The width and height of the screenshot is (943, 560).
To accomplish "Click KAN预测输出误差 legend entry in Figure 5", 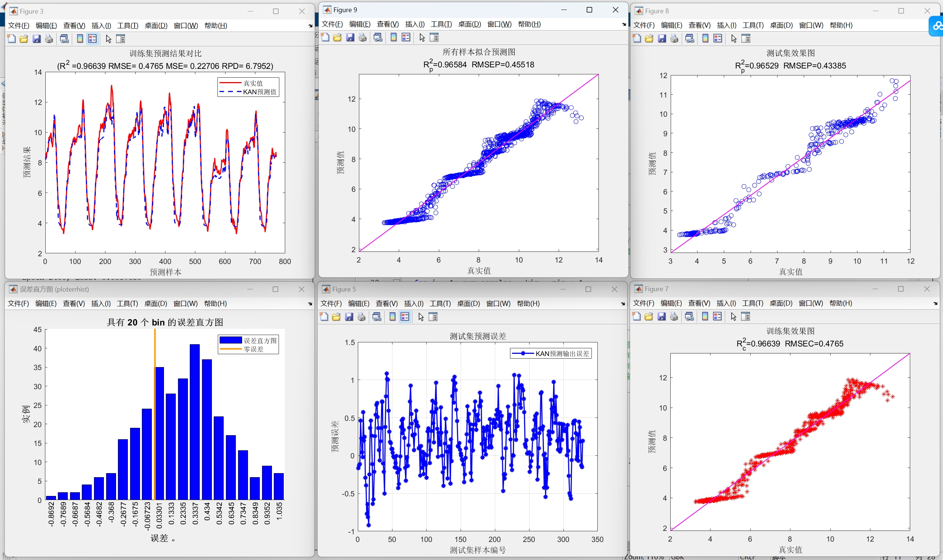I will (562, 353).
